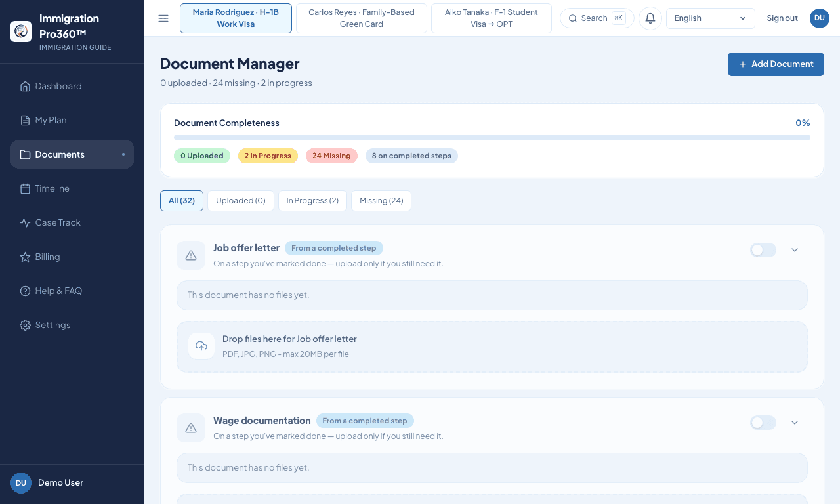The image size is (840, 504).
Task: Click the Timeline calendar icon
Action: 25,188
